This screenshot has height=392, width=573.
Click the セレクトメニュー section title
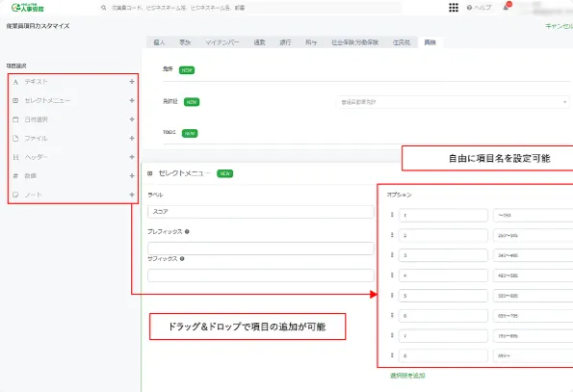(185, 173)
